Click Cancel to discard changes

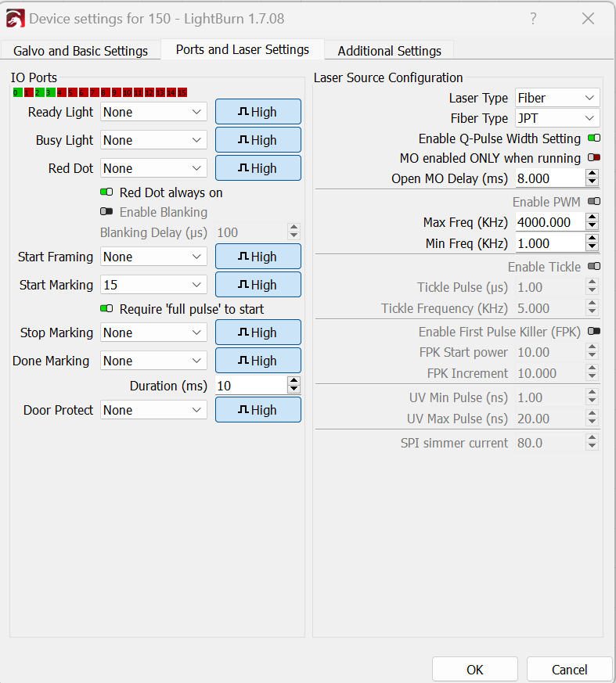pos(569,670)
